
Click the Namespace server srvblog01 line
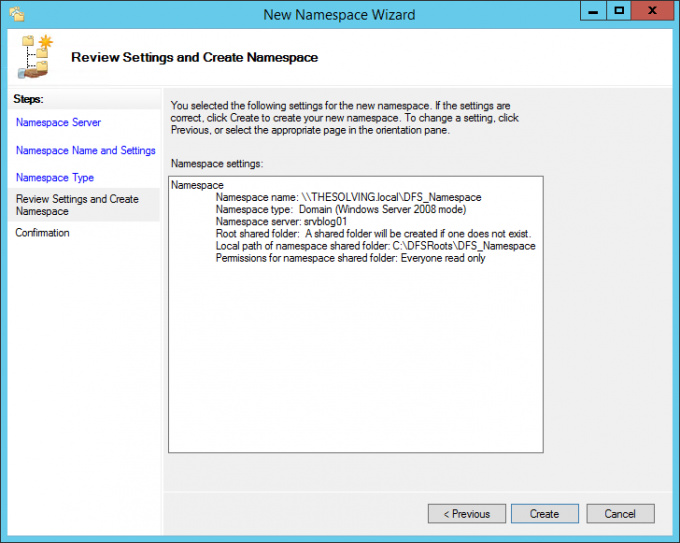pyautogui.click(x=281, y=222)
